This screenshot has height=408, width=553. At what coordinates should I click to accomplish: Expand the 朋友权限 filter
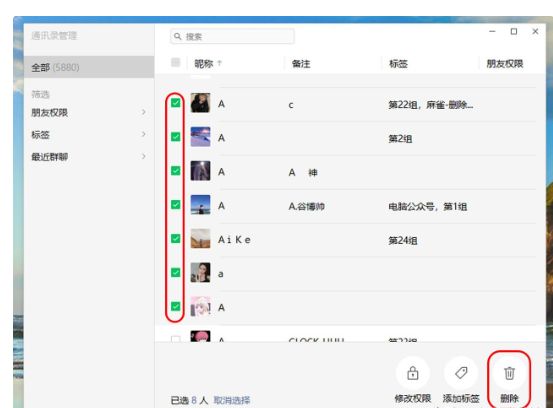point(89,112)
